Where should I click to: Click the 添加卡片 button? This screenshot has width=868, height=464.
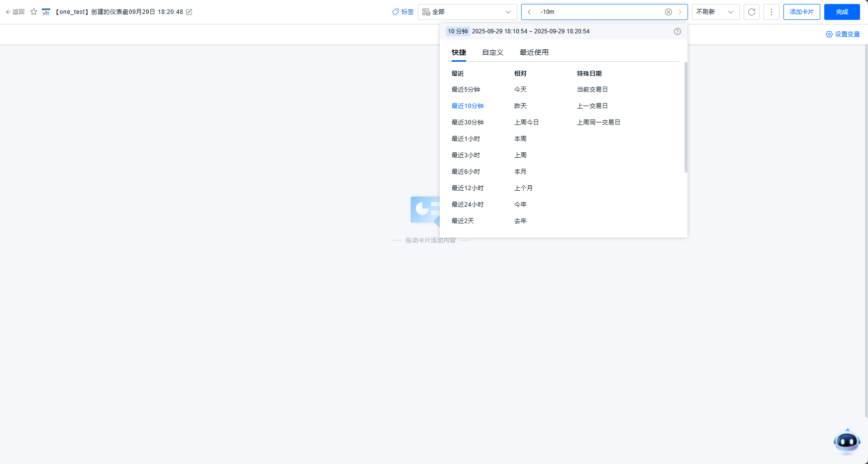click(801, 12)
